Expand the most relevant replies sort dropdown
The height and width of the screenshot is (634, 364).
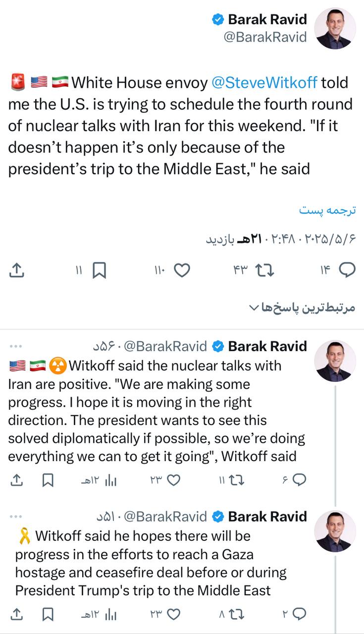[x=301, y=308]
